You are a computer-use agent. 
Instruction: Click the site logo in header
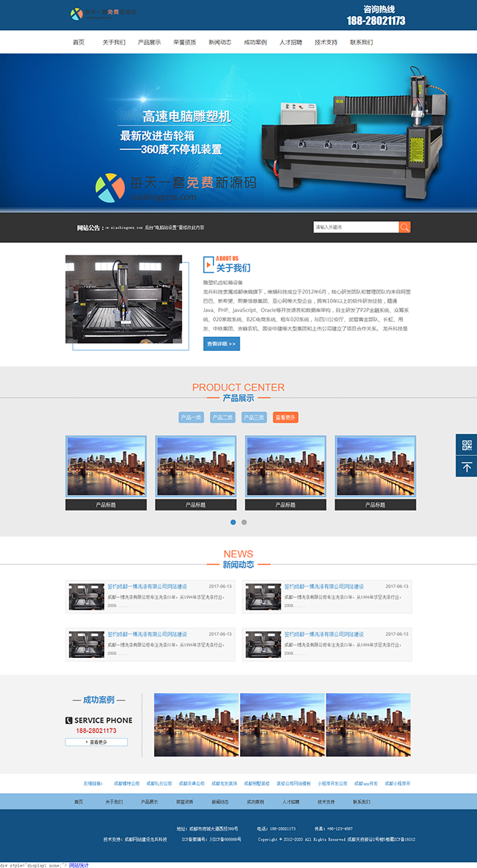pyautogui.click(x=103, y=13)
